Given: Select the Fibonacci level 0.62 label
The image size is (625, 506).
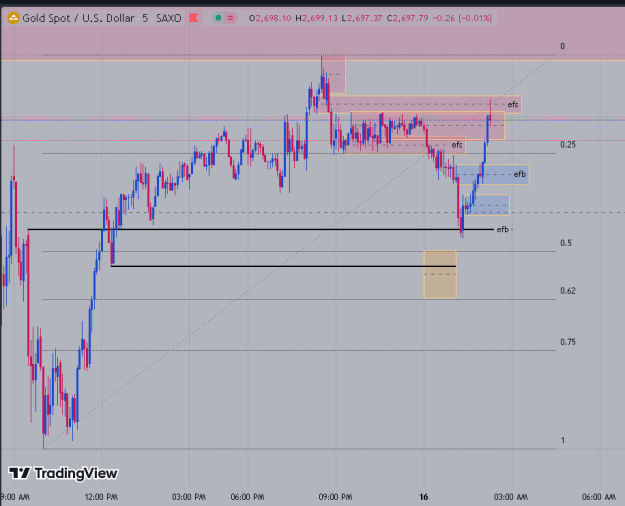Looking at the screenshot, I should pos(568,291).
